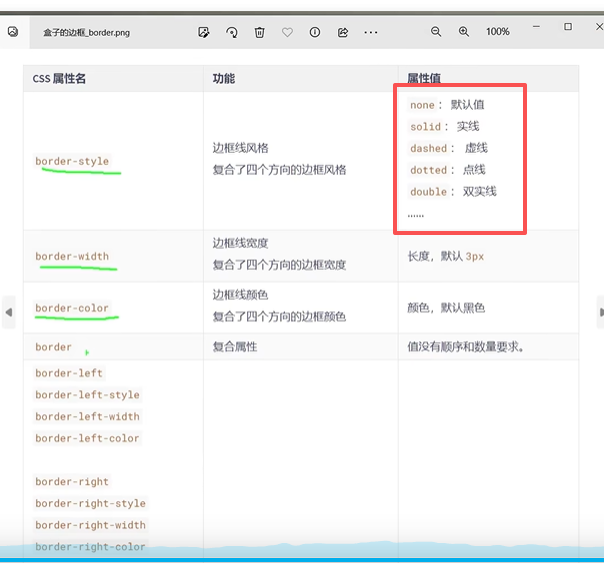The image size is (604, 563).
Task: Minimize the photo viewer window
Action: [536, 27]
